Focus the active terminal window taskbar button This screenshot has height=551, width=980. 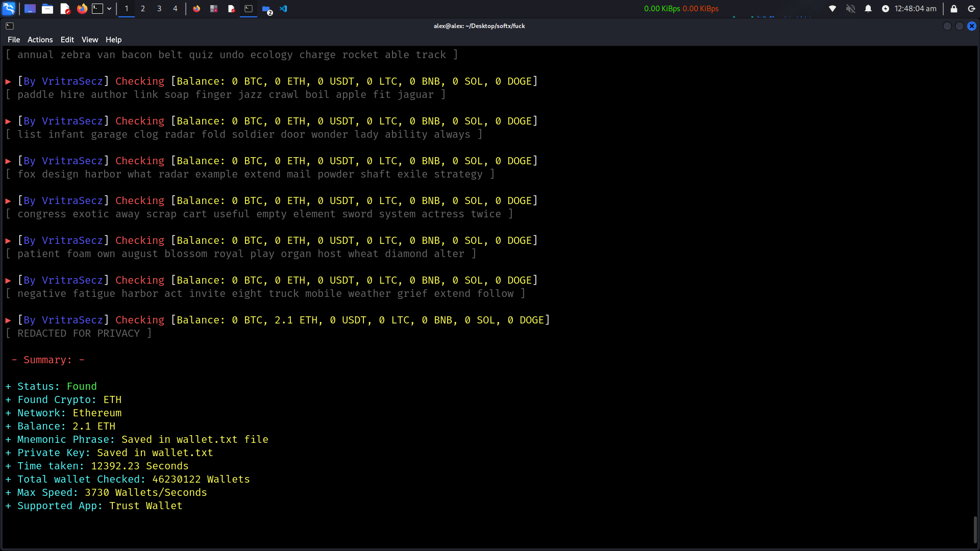coord(249,9)
